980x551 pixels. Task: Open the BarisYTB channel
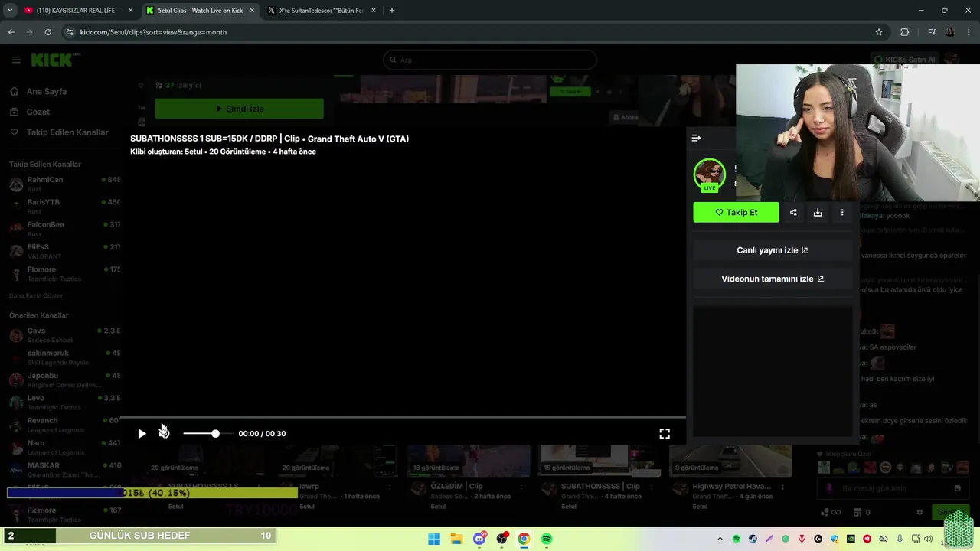click(64, 206)
